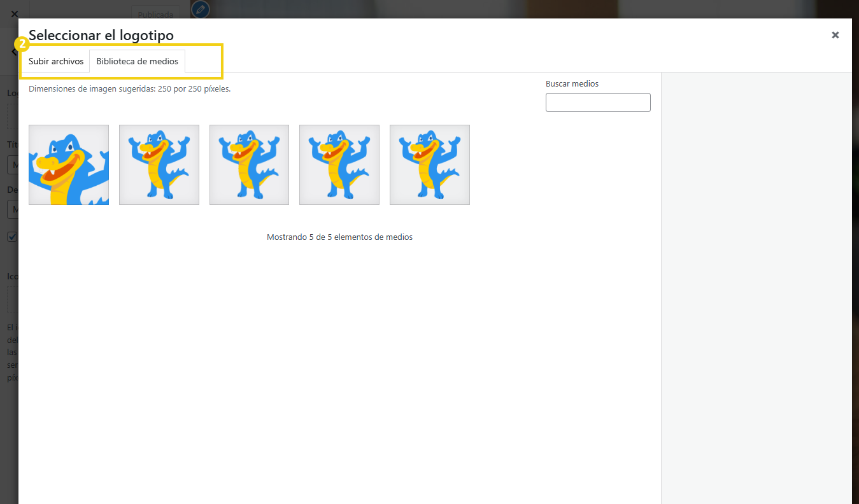Pick the rightmost gator thumbnail
This screenshot has height=504, width=859.
[x=429, y=164]
